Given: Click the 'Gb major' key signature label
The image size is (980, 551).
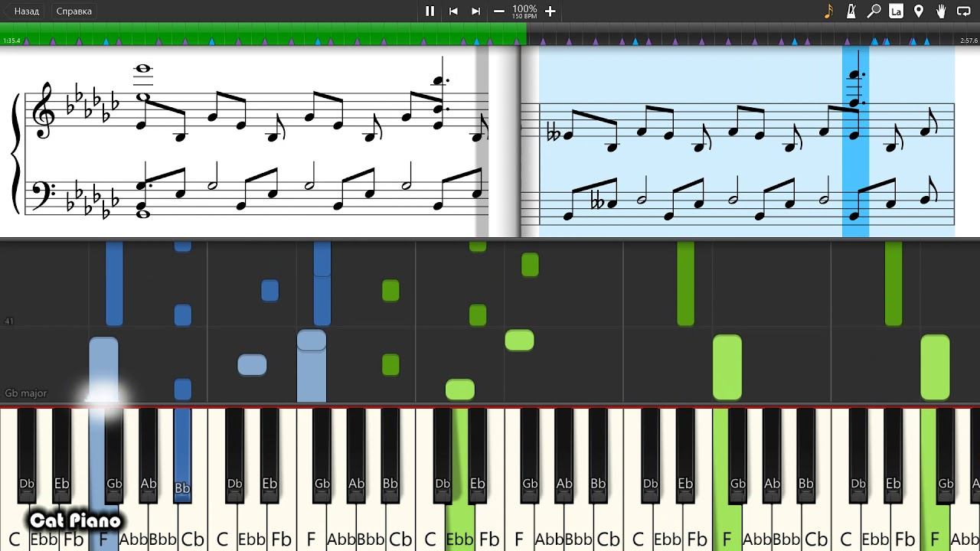Looking at the screenshot, I should click(26, 393).
